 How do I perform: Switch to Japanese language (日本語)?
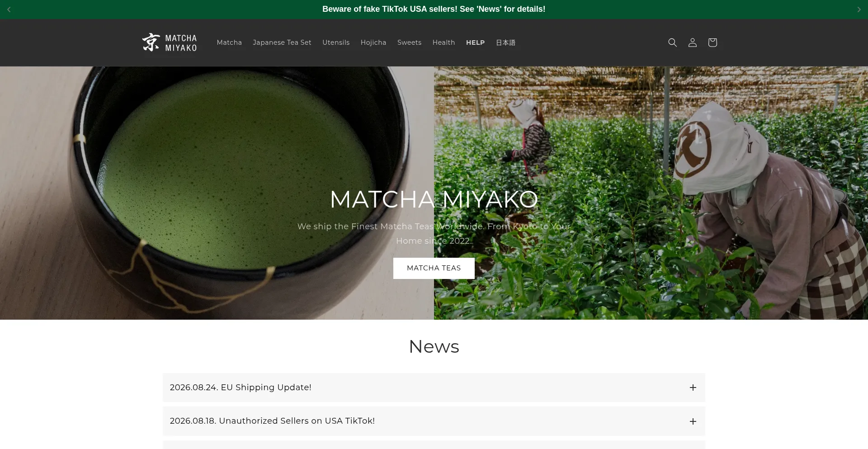coord(505,43)
